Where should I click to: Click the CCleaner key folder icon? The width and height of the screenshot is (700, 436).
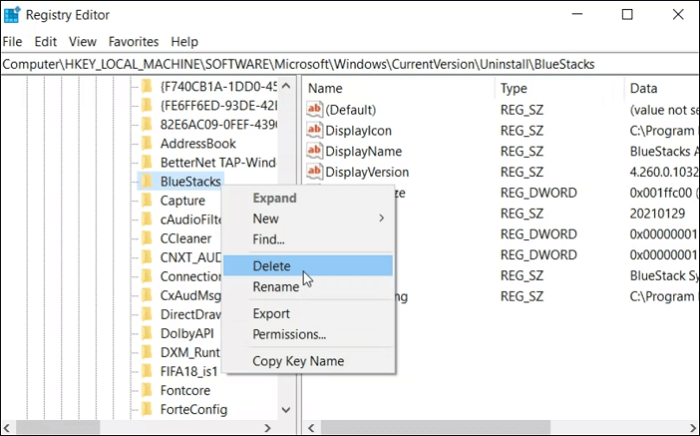tap(147, 238)
